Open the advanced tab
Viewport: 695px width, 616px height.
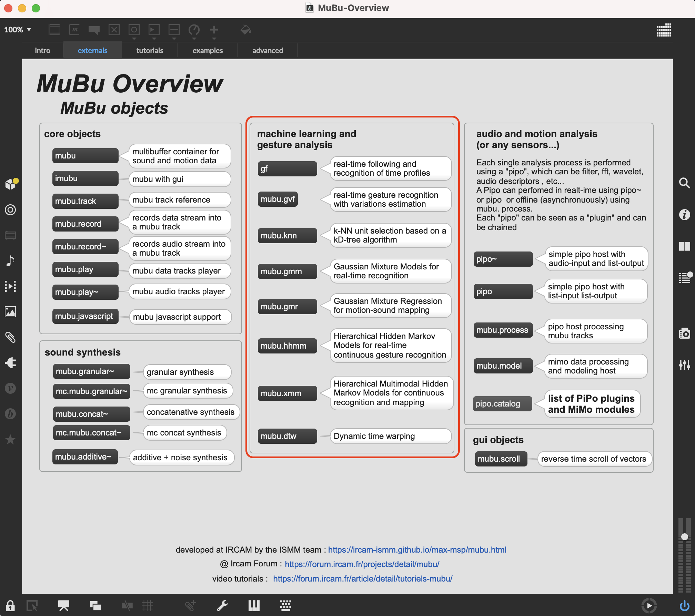268,51
